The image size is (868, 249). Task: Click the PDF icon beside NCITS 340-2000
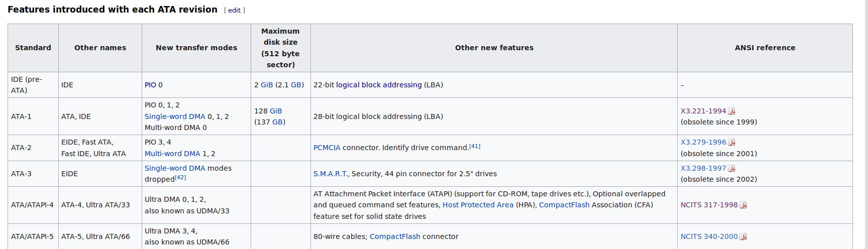743,237
